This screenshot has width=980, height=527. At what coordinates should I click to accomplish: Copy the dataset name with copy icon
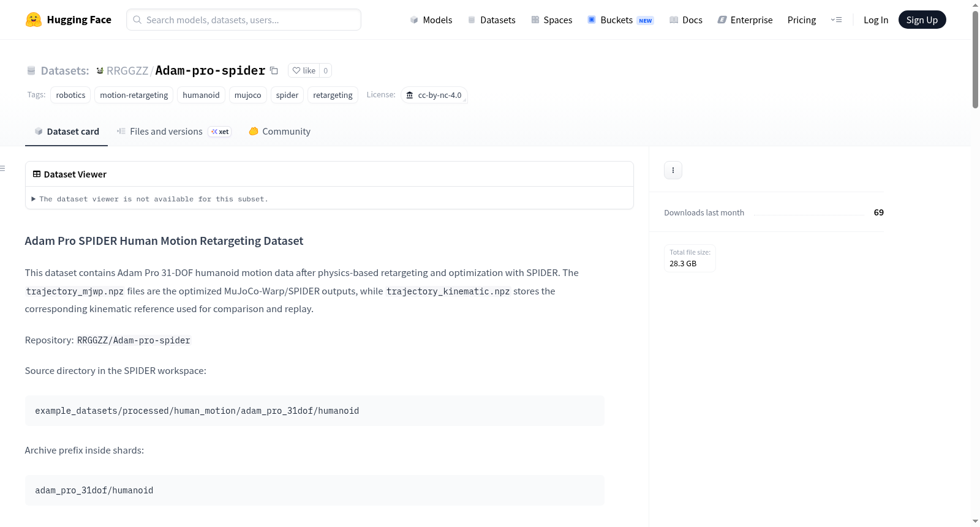(274, 70)
